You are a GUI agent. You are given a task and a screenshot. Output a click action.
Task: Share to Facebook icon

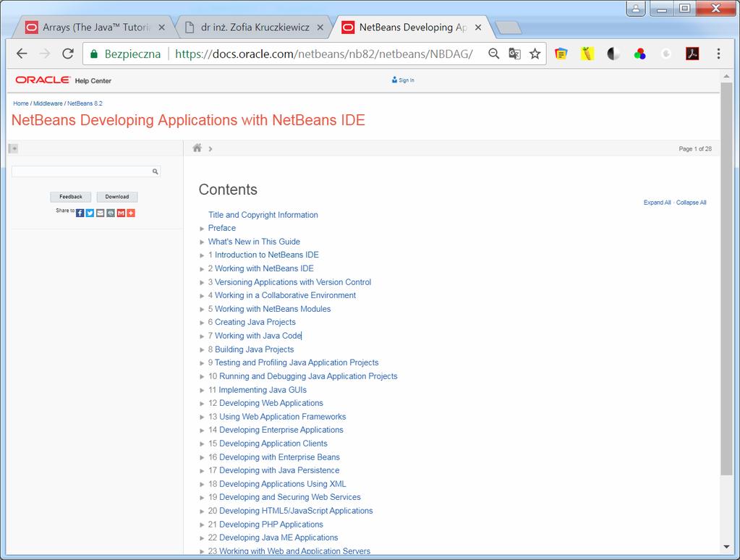(80, 213)
